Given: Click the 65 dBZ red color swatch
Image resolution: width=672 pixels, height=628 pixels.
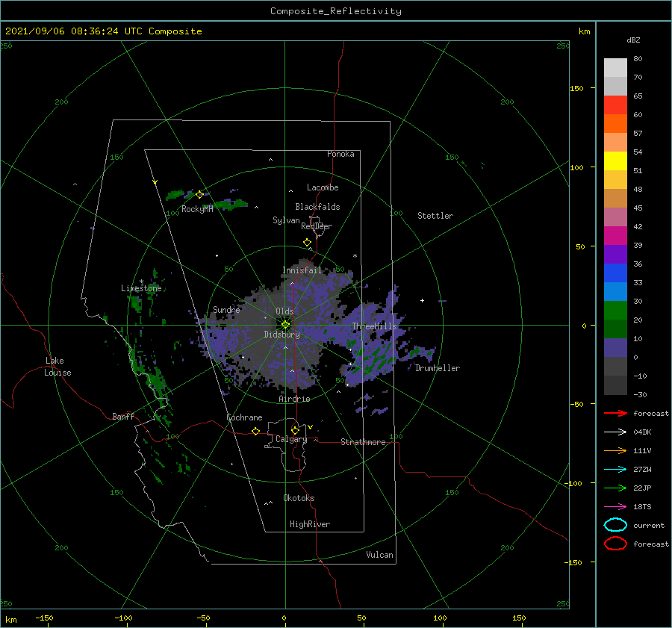Looking at the screenshot, I should pos(615,105).
